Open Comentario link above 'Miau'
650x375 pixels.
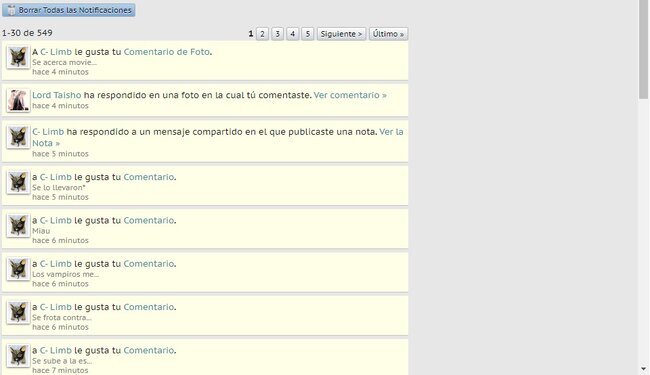[x=149, y=220]
